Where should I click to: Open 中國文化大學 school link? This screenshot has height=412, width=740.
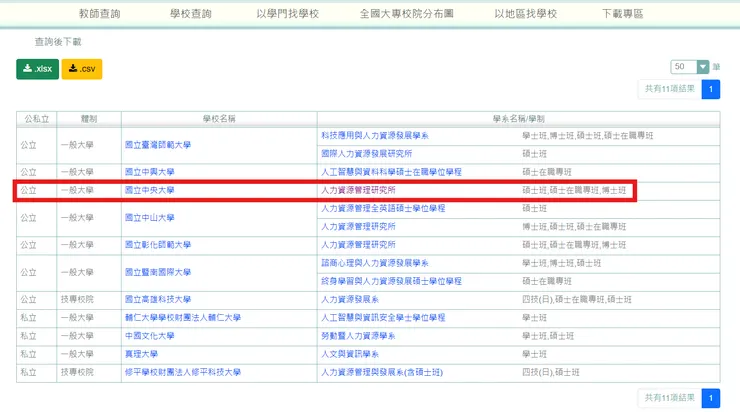150,336
